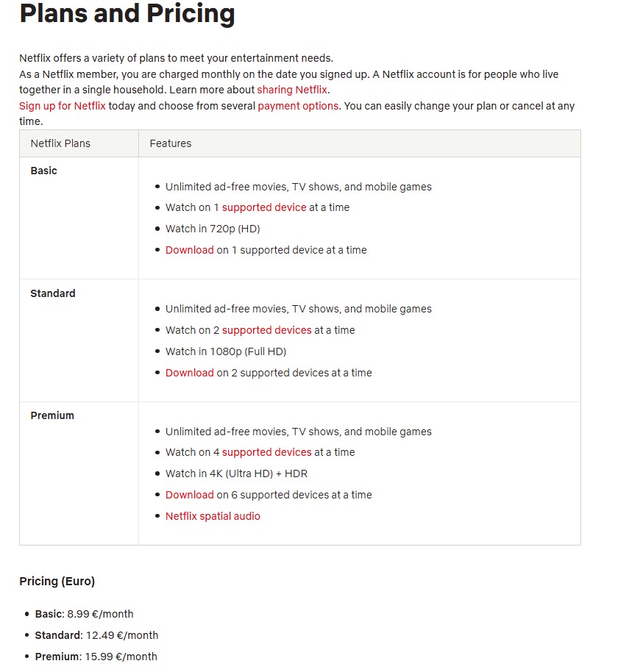This screenshot has height=672, width=618.
Task: Click the Basic 8.99 €/month price line
Action: pyautogui.click(x=84, y=614)
